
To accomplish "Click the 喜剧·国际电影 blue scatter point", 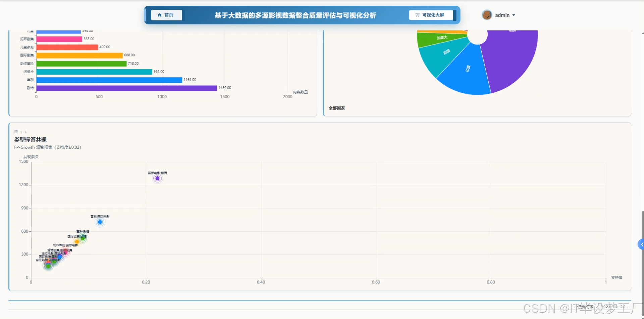I will point(100,222).
